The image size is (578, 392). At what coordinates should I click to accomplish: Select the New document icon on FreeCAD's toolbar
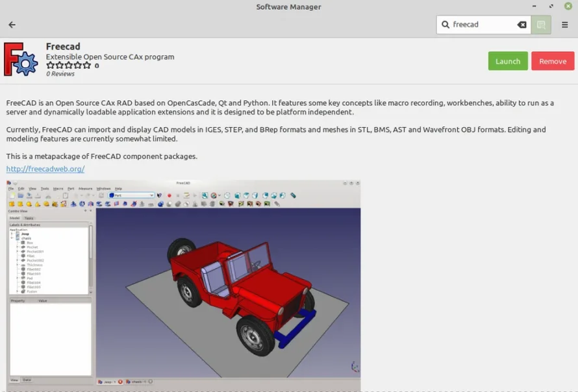pyautogui.click(x=12, y=195)
